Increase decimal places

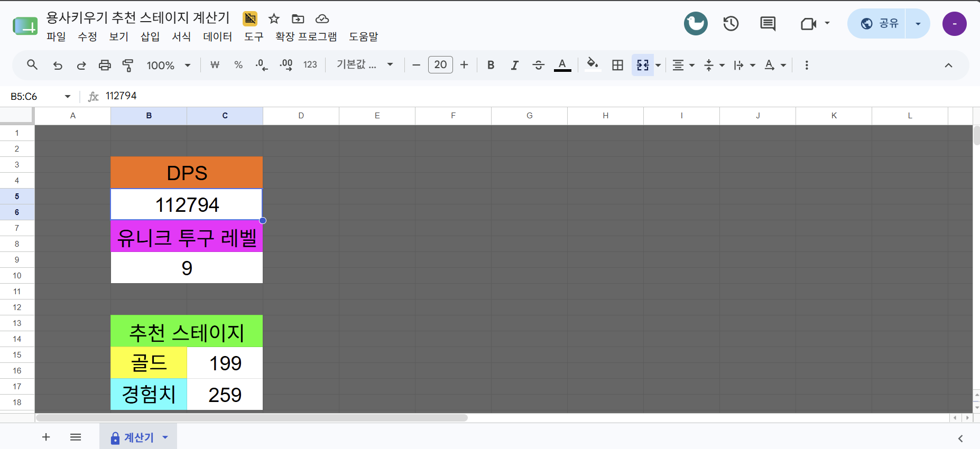pyautogui.click(x=286, y=65)
